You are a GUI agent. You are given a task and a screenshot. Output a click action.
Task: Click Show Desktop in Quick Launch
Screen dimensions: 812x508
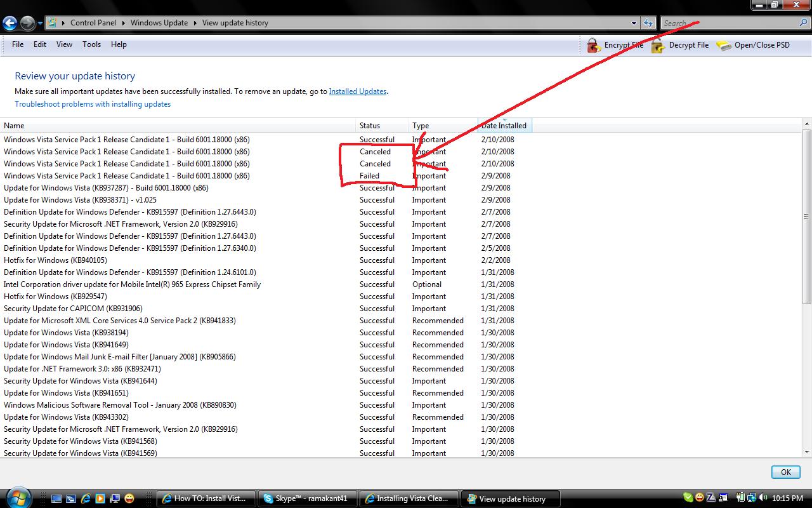(x=56, y=498)
